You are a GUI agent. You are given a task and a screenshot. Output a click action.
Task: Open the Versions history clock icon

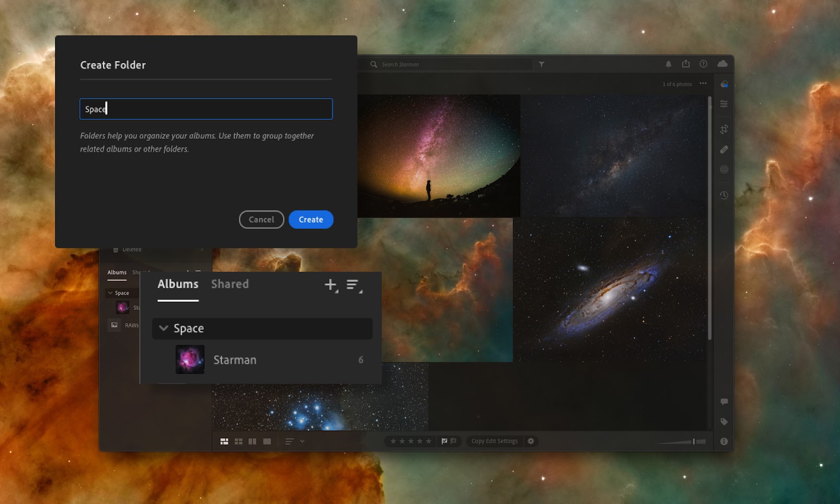pyautogui.click(x=724, y=195)
